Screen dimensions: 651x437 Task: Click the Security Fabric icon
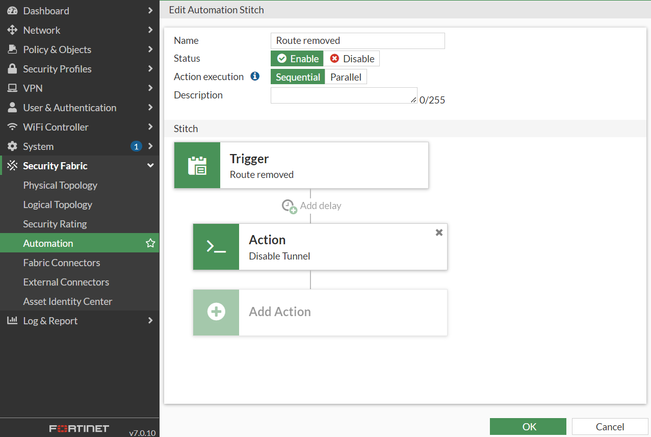(12, 166)
